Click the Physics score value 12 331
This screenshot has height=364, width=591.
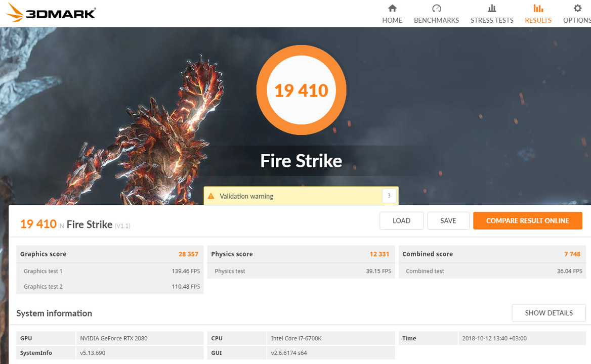coord(379,254)
